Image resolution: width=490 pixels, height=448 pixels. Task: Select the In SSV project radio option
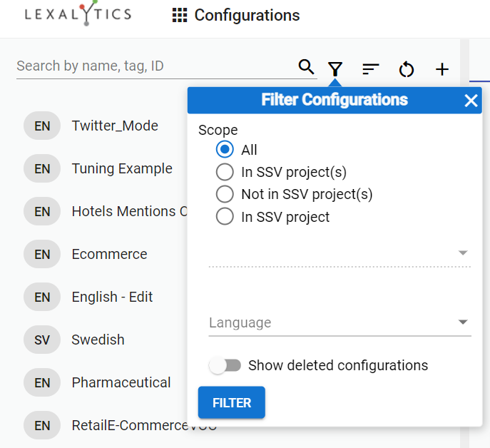[225, 217]
